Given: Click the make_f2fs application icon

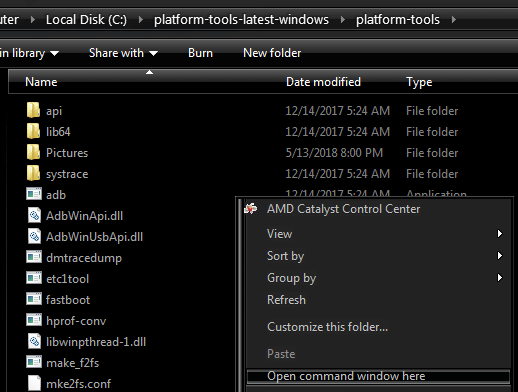Looking at the screenshot, I should click(34, 362).
